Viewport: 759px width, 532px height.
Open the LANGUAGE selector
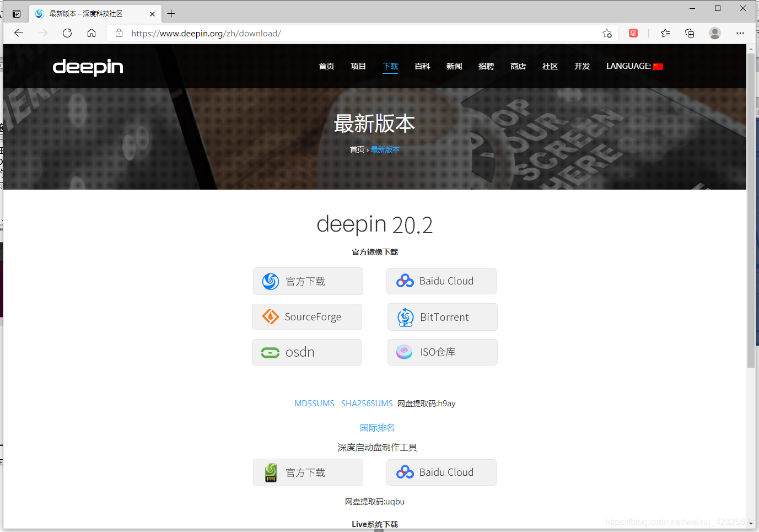click(x=634, y=66)
